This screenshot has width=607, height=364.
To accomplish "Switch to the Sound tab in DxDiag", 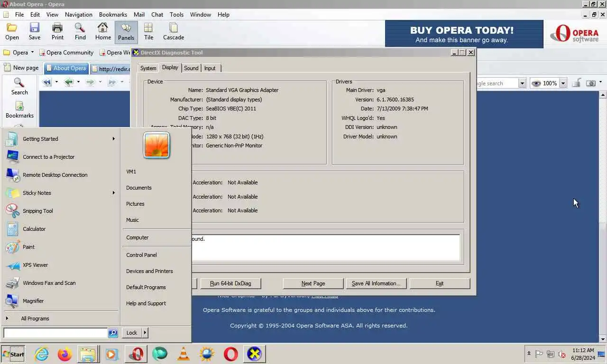I will pyautogui.click(x=191, y=68).
